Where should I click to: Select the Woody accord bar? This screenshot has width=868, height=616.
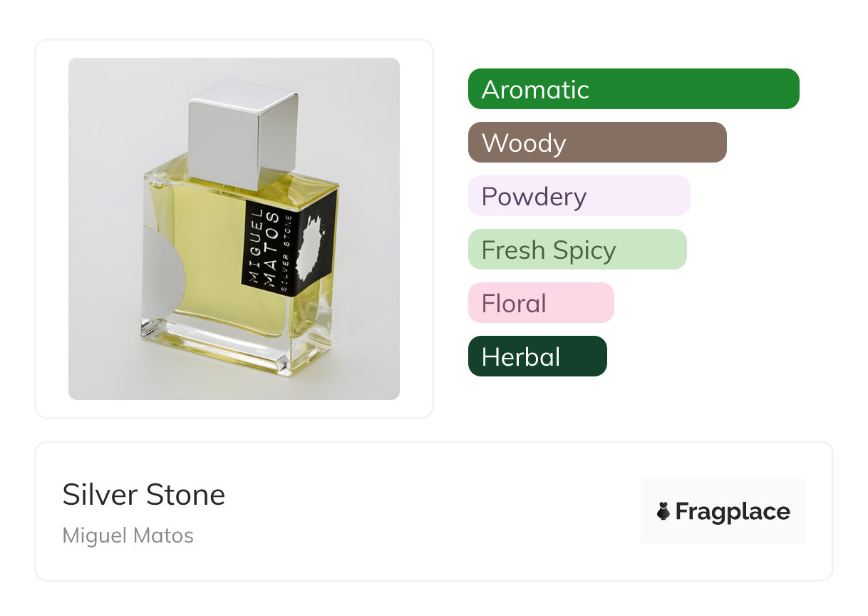[x=596, y=143]
